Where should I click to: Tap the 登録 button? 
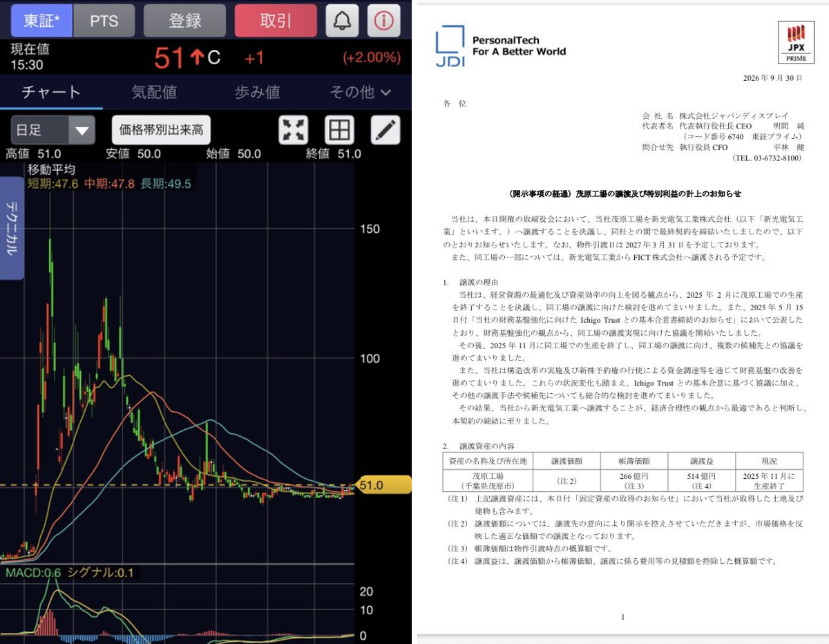[184, 21]
